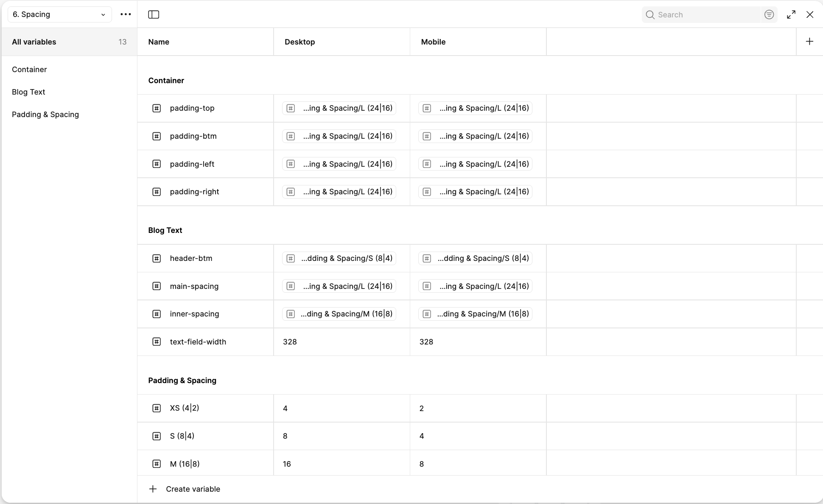Toggle the sidebar panel visibility
The width and height of the screenshot is (823, 504).
tap(153, 14)
